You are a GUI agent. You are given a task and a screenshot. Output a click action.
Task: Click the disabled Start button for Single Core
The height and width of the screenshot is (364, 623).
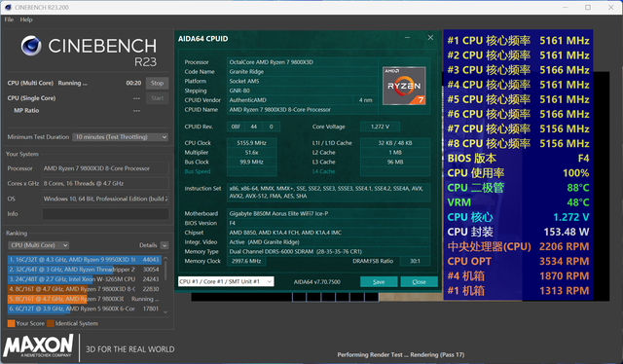click(157, 98)
